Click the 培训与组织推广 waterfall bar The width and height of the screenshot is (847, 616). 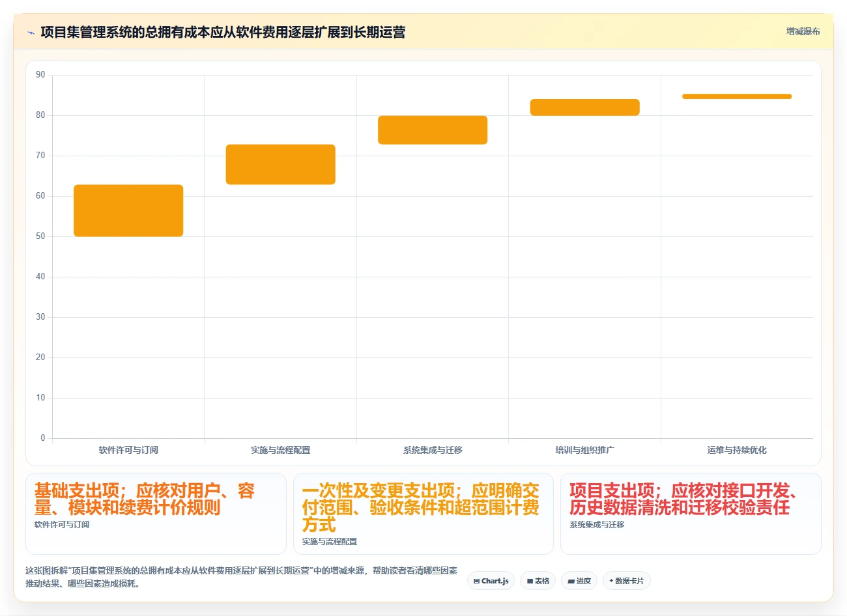585,107
